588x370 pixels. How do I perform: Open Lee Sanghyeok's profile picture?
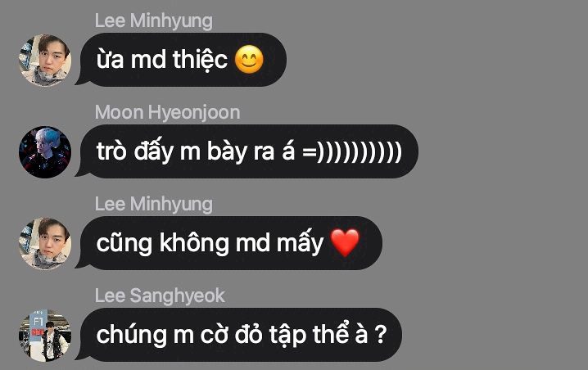coord(44,335)
